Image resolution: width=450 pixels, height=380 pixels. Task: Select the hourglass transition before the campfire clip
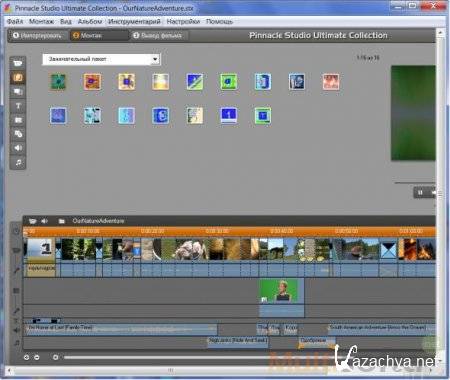tap(388, 250)
